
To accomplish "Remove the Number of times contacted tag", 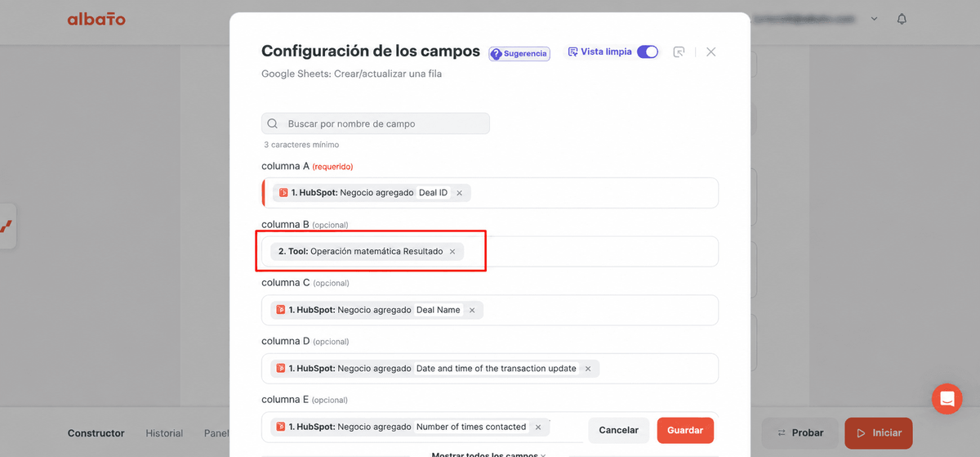I will 537,427.
